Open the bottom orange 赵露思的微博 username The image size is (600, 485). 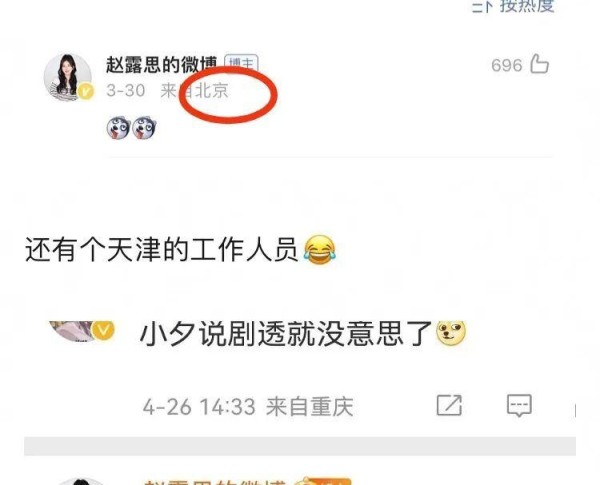[214, 481]
